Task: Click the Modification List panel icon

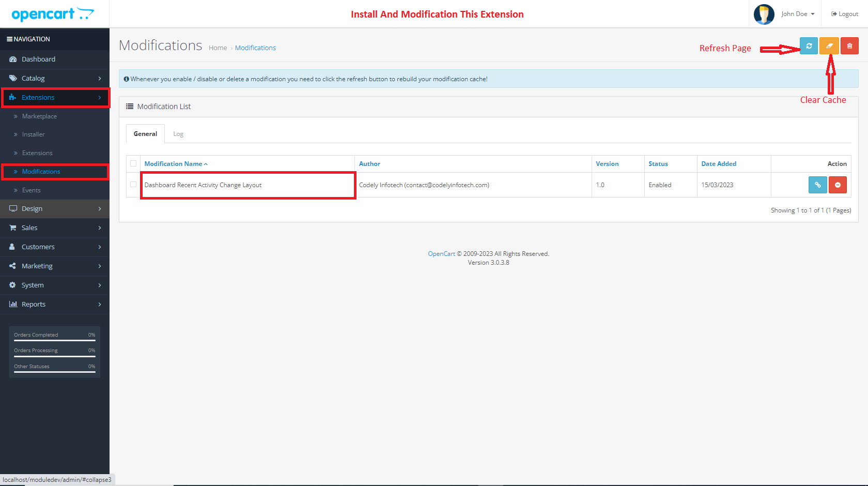Action: (130, 106)
